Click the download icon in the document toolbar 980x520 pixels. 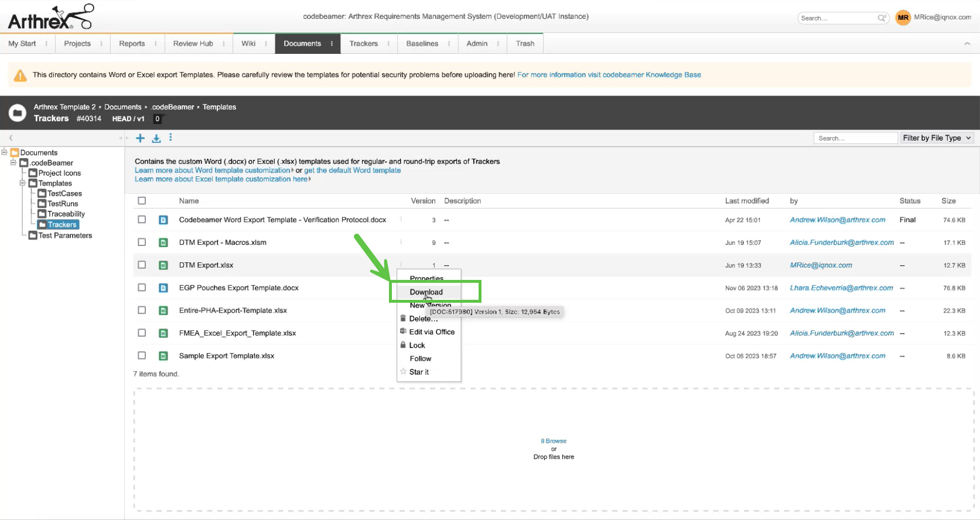156,138
